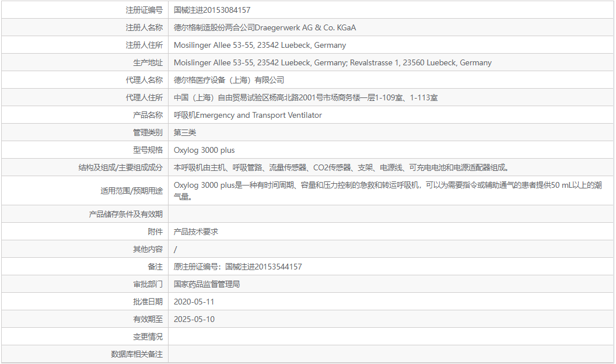
Task: Select intended use text about 急救和转运呼吸机
Action: tap(388, 191)
